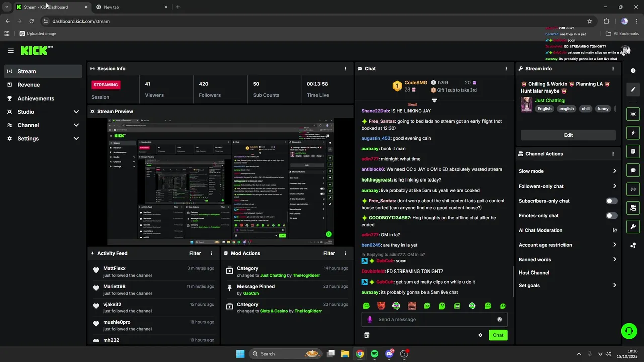Open the hamburger menu beside KICK logo
Screen dimensions: 644x362
pos(11,51)
